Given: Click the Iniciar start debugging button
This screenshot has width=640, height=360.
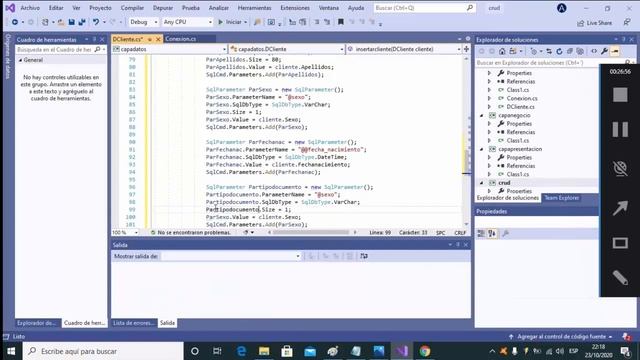Looking at the screenshot, I should [231, 22].
